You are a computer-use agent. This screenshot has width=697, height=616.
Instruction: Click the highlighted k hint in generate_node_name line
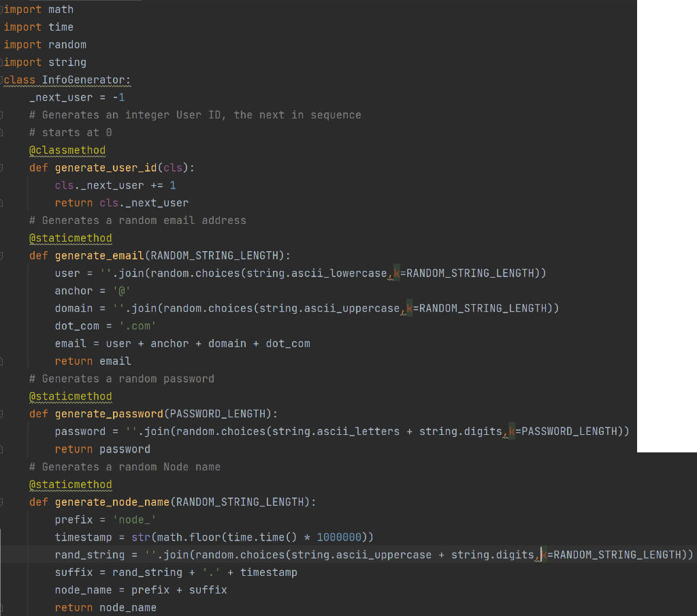point(542,554)
